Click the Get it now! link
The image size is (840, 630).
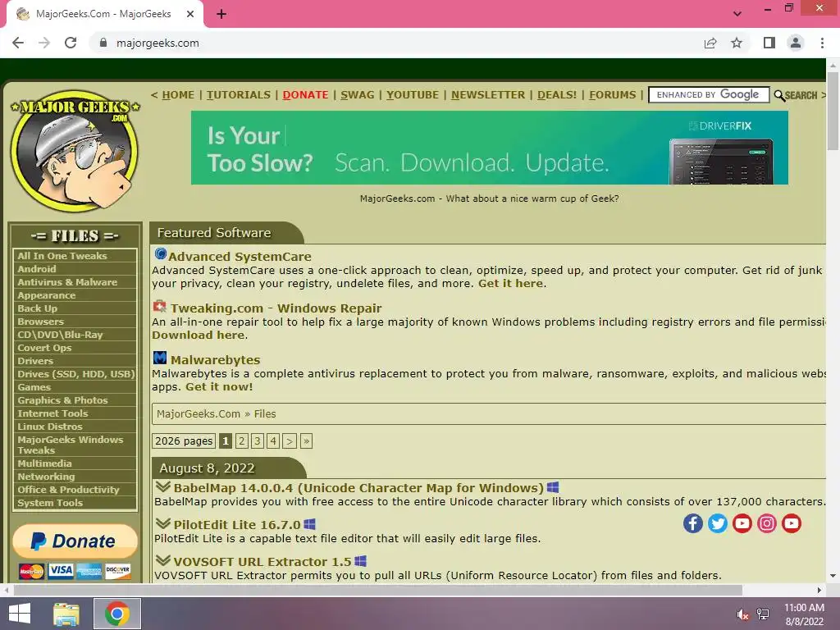pos(219,387)
